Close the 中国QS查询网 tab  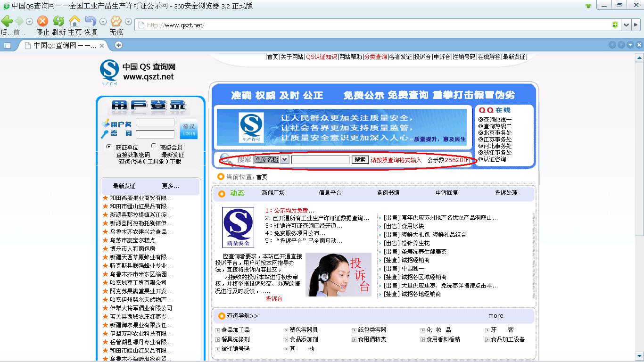tap(102, 46)
